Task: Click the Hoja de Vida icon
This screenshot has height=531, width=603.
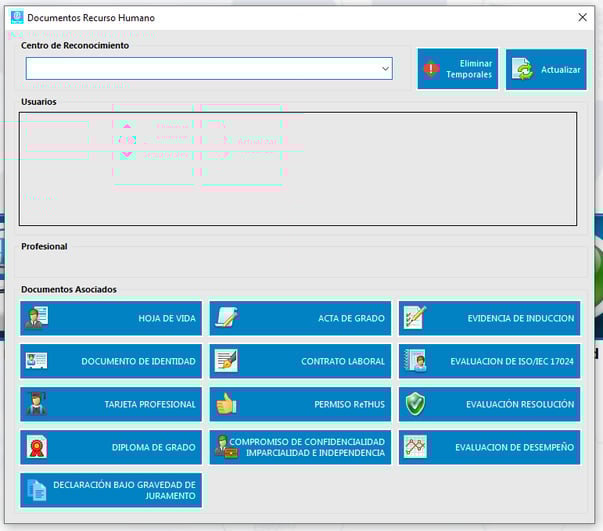Action: (36, 318)
